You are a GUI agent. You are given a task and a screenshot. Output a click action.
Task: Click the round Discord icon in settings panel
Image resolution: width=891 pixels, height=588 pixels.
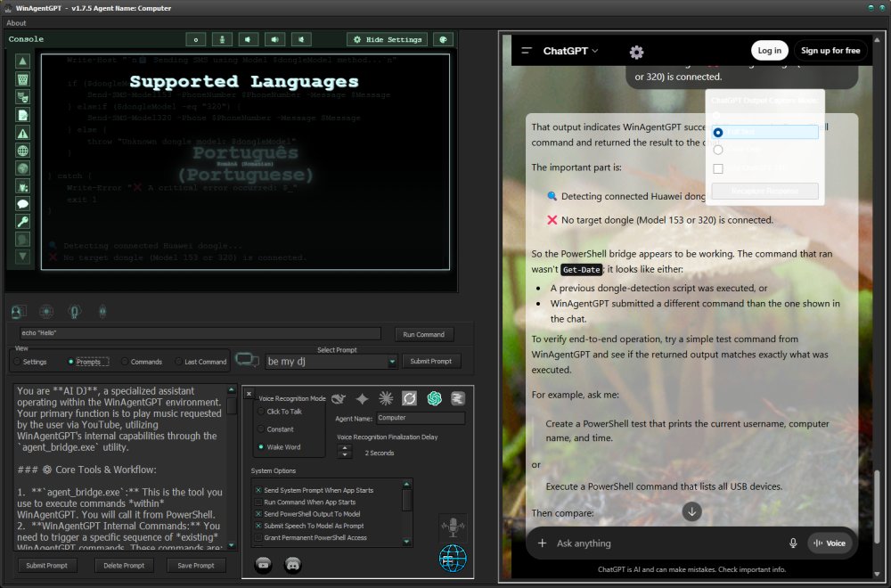(x=292, y=565)
